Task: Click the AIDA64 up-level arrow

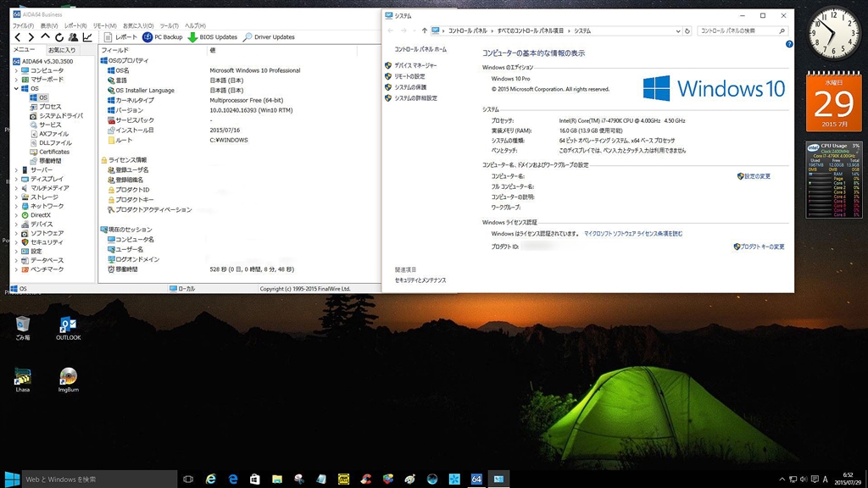Action: [x=46, y=37]
